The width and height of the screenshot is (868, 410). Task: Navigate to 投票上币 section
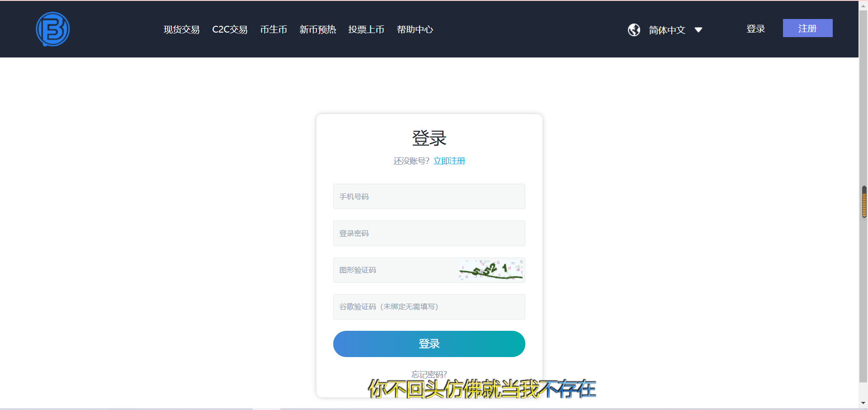[x=366, y=29]
